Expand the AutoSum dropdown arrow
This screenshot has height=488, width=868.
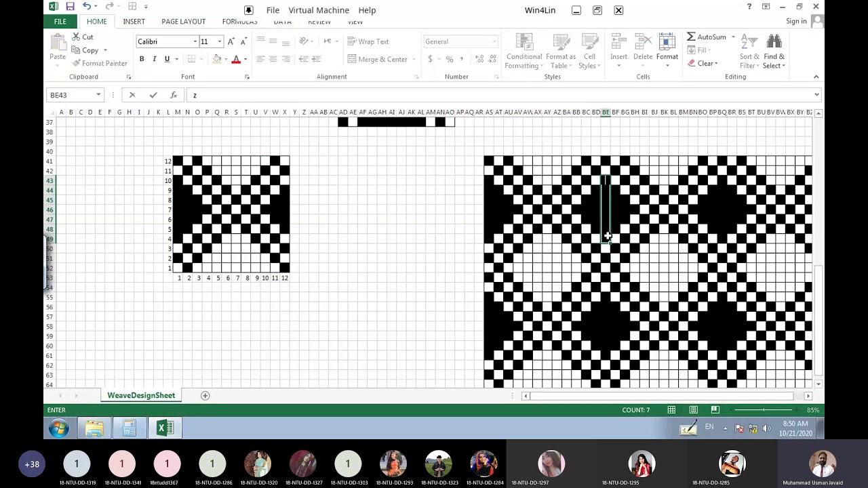pyautogui.click(x=733, y=37)
